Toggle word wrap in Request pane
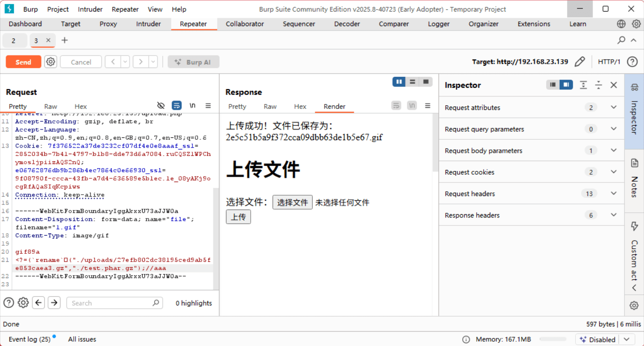 [x=177, y=105]
